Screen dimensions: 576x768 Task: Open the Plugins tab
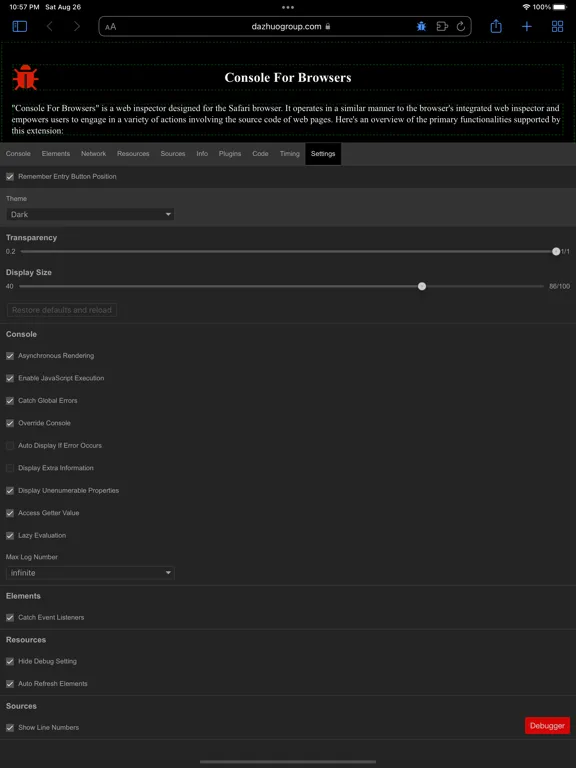click(x=230, y=154)
